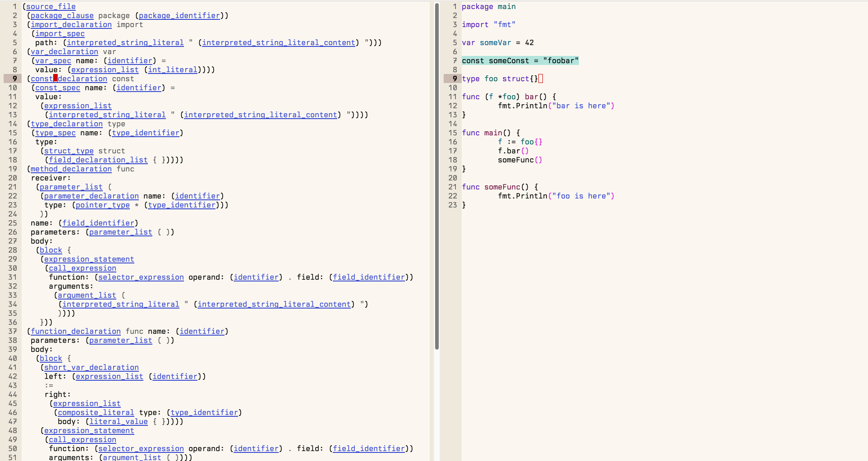Image resolution: width=868 pixels, height=461 pixels.
Task: Click the package_identifier link on line 2
Action: pos(179,16)
